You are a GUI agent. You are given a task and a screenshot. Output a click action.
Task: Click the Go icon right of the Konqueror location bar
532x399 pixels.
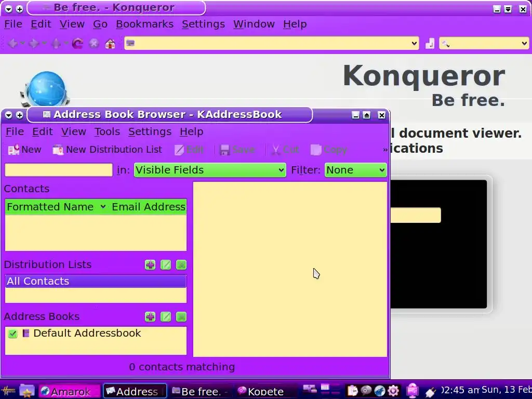tap(430, 44)
